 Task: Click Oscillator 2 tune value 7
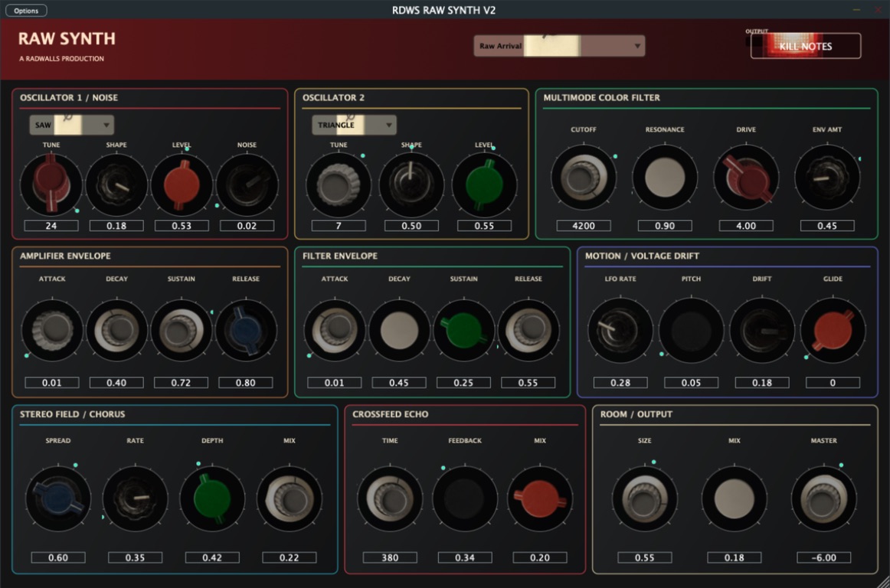339,226
